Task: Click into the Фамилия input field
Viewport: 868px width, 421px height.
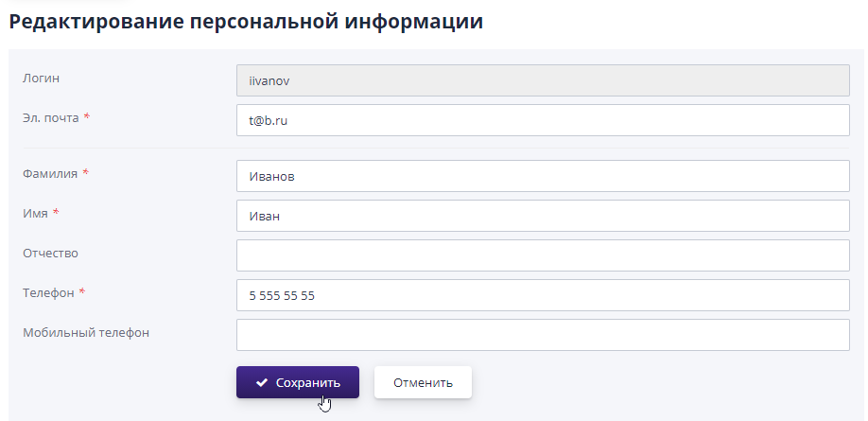Action: 543,176
